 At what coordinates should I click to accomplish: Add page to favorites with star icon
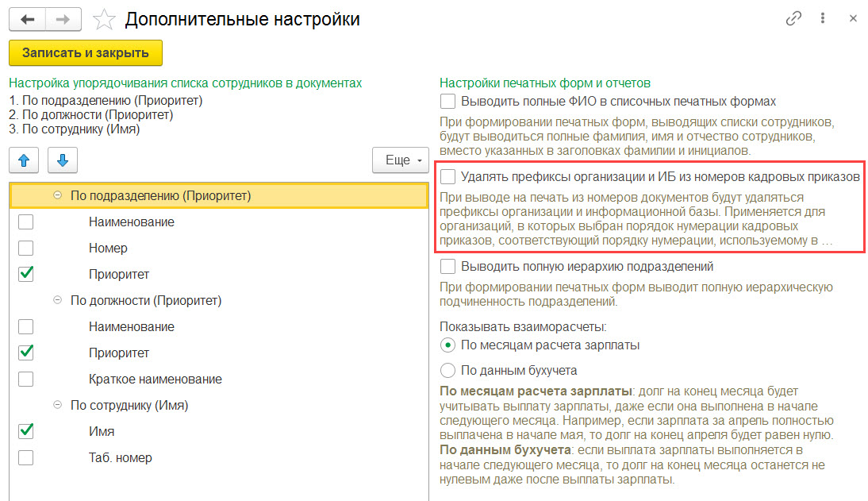(103, 20)
